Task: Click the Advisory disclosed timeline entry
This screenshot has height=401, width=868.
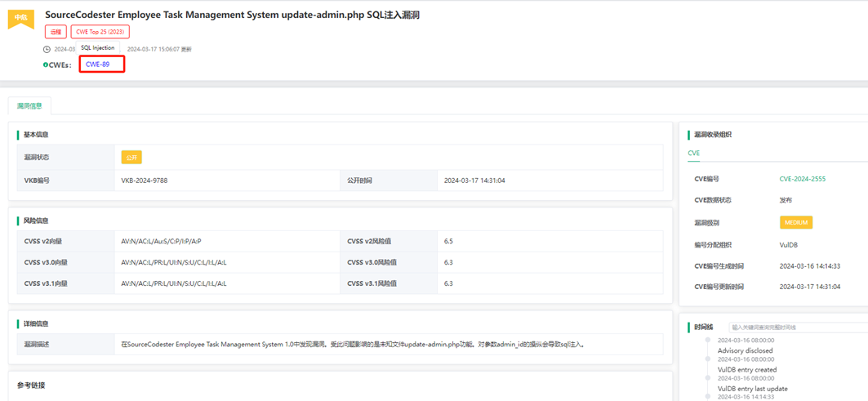Action: click(745, 350)
